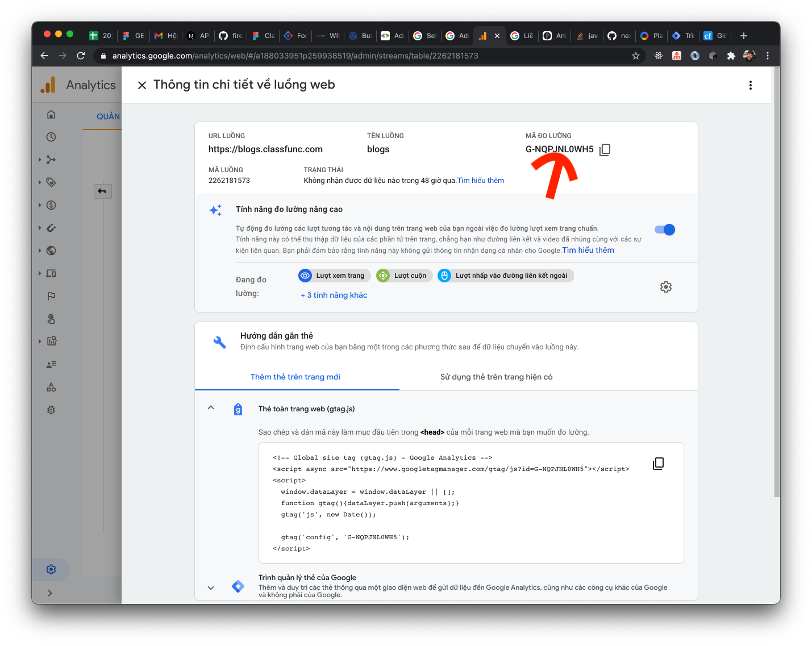The image size is (812, 646).
Task: Open the Home icon in the sidebar
Action: click(x=51, y=114)
